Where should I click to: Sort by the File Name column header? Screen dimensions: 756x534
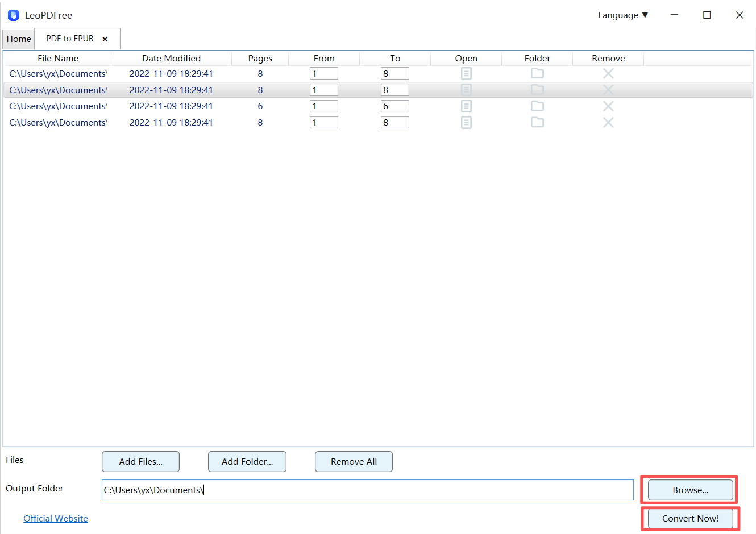click(x=58, y=59)
